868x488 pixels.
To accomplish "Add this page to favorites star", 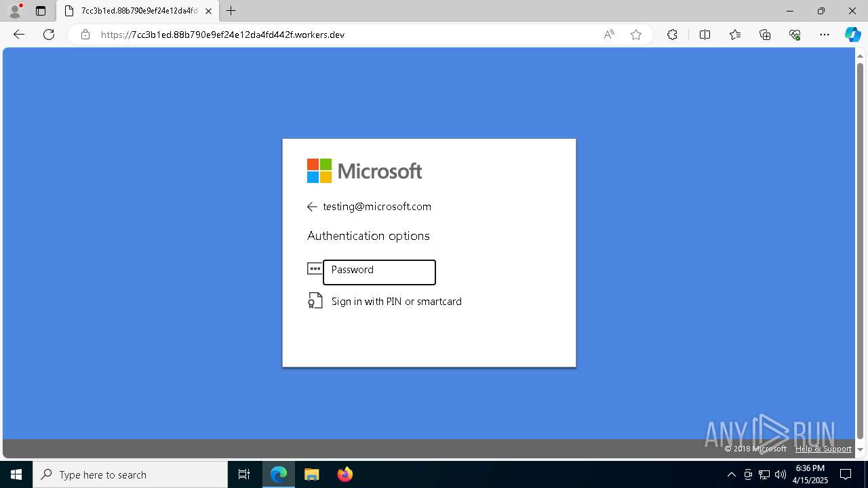I will point(636,35).
